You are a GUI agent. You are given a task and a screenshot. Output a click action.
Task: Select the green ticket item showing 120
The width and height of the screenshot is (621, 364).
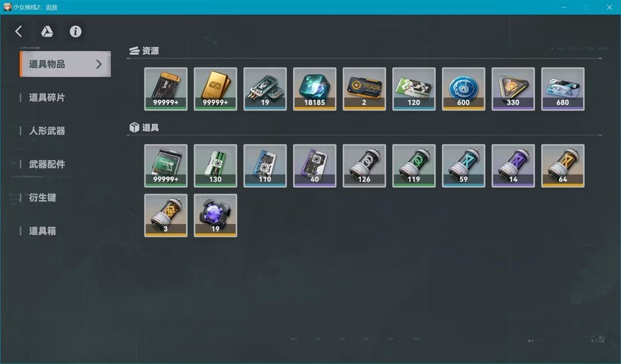[413, 89]
